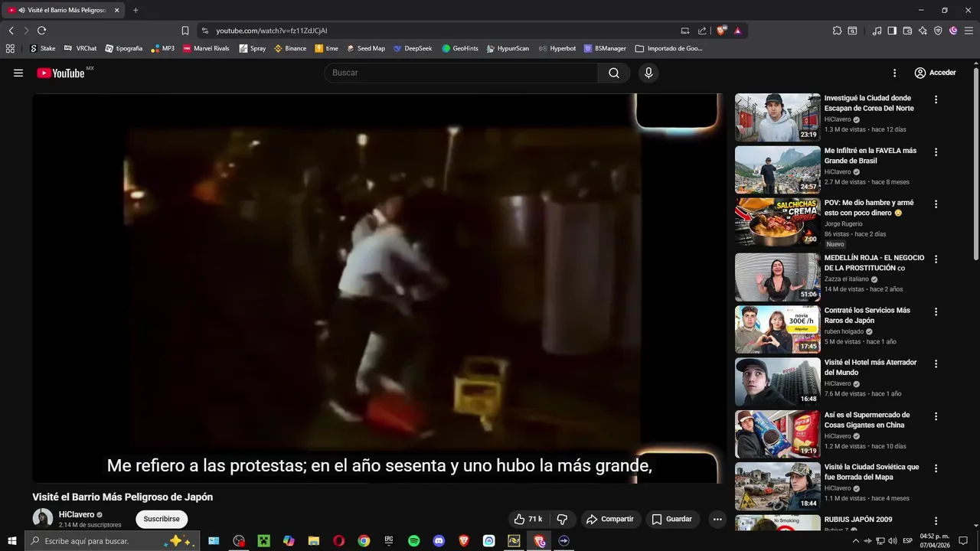This screenshot has height=551, width=980.
Task: Open Brave Wallet icon
Action: (907, 31)
